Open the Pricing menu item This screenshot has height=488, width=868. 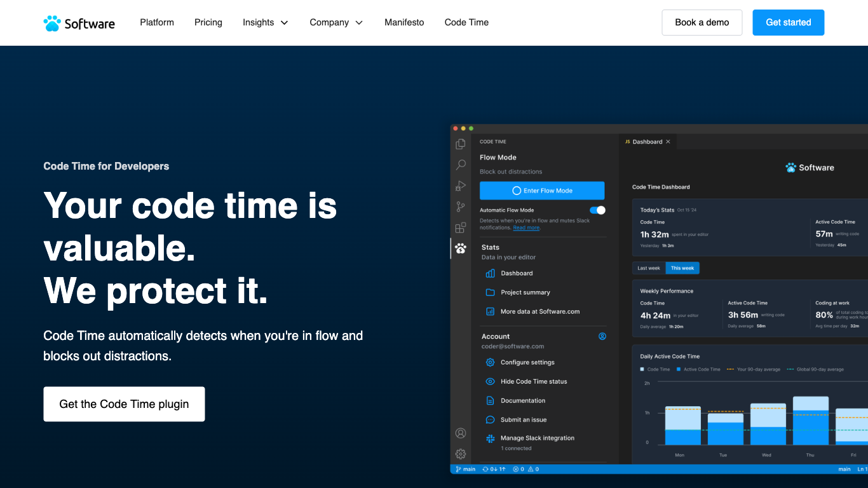click(x=208, y=23)
